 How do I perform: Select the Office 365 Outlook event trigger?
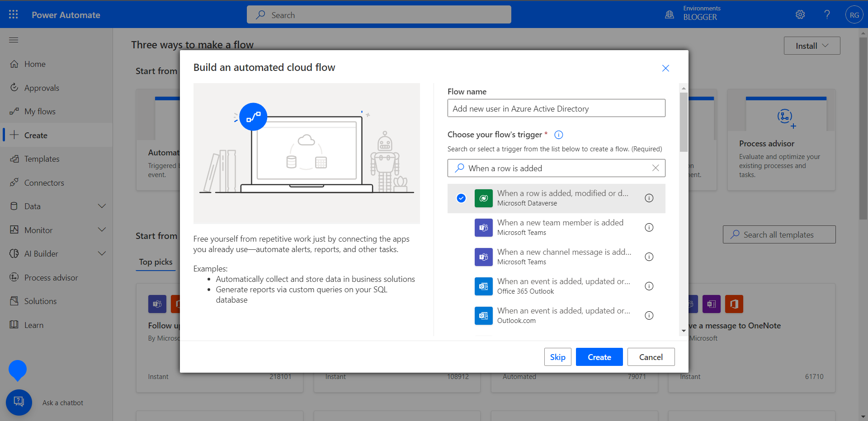[557, 286]
